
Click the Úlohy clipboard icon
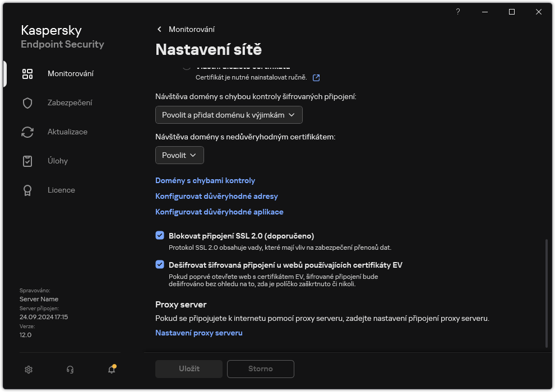(x=27, y=161)
